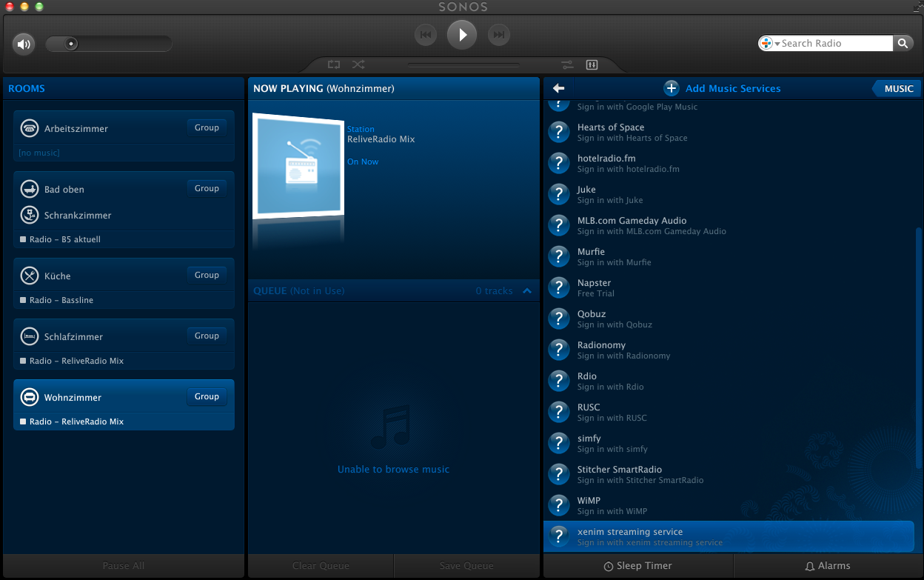Open the Alarms settings
Viewport: 924px width, 580px height.
click(828, 566)
